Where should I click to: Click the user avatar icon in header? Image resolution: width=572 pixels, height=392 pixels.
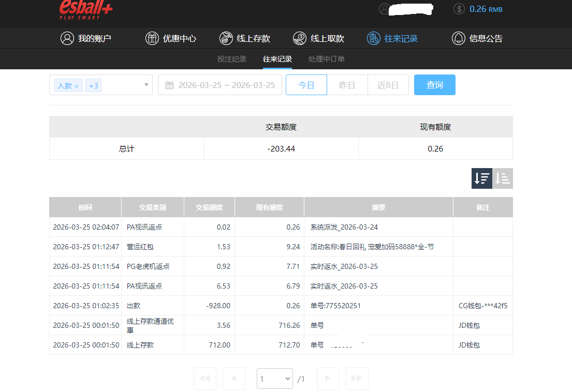pyautogui.click(x=384, y=9)
